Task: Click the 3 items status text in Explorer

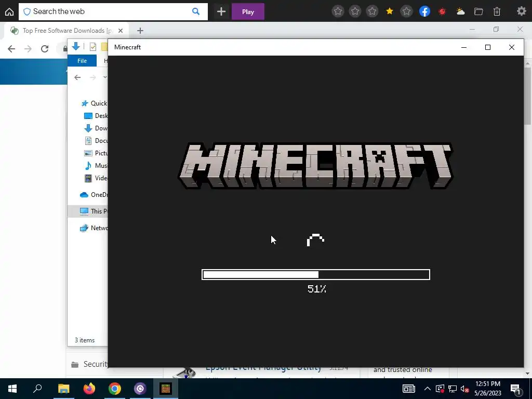Action: pyautogui.click(x=85, y=340)
